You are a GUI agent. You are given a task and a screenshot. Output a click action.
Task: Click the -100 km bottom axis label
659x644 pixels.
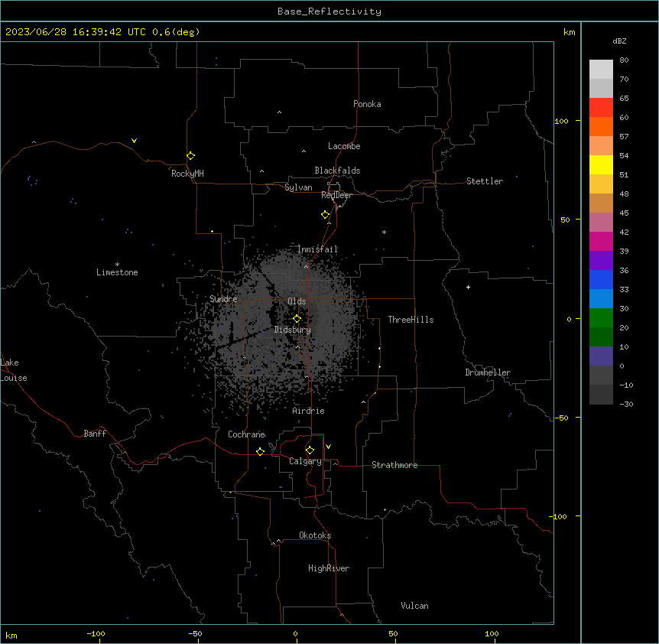coord(96,633)
